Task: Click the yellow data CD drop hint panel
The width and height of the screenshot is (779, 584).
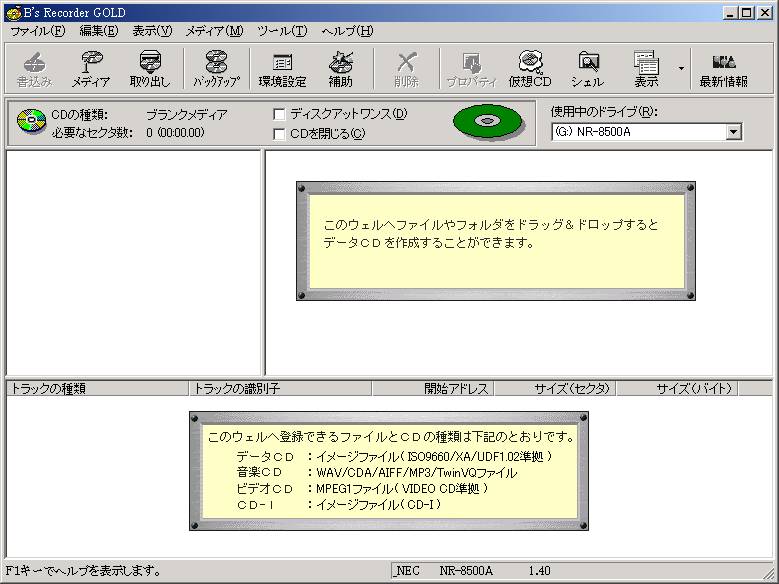Action: [496, 241]
